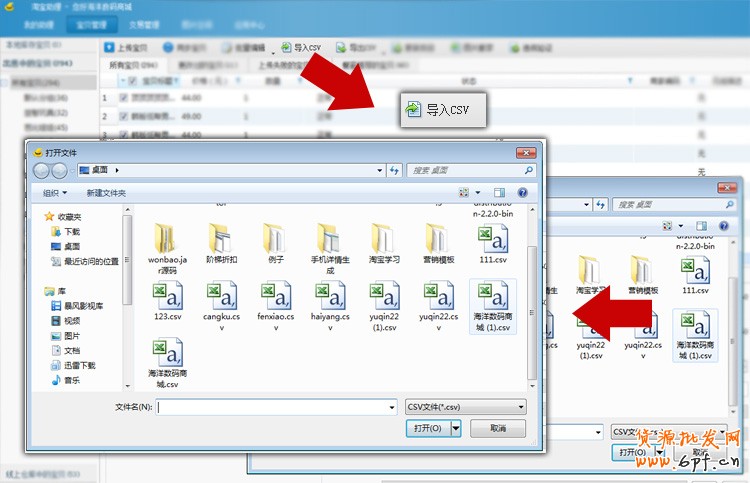Select 下载 in the favorites sidebar
The height and width of the screenshot is (483, 750).
click(x=72, y=231)
